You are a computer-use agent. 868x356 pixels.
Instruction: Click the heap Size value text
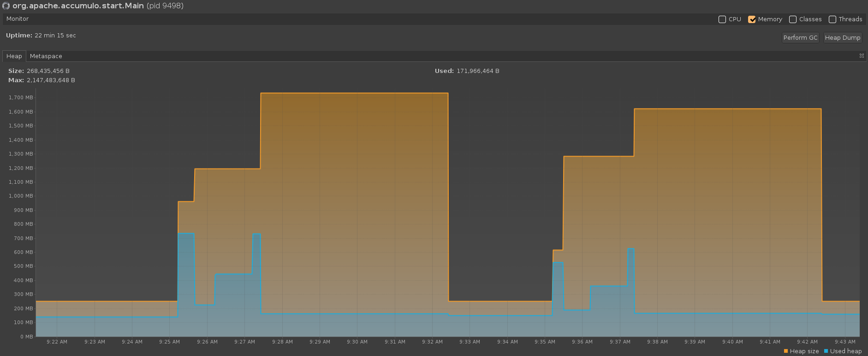coord(48,71)
